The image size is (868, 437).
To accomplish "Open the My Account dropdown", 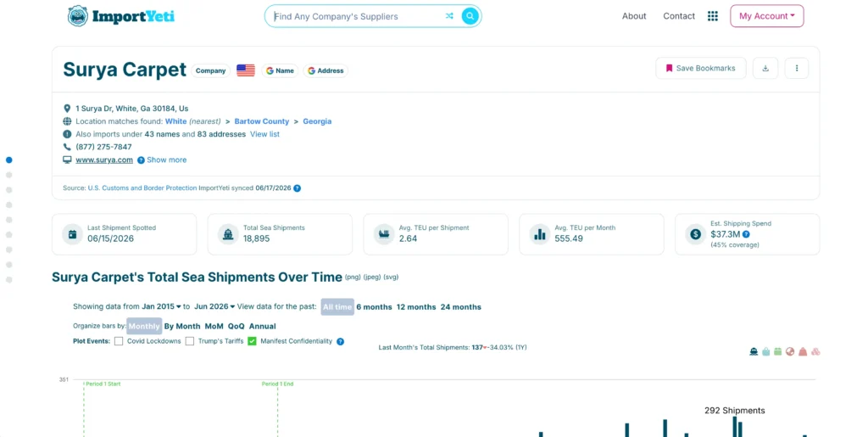I will pyautogui.click(x=766, y=16).
